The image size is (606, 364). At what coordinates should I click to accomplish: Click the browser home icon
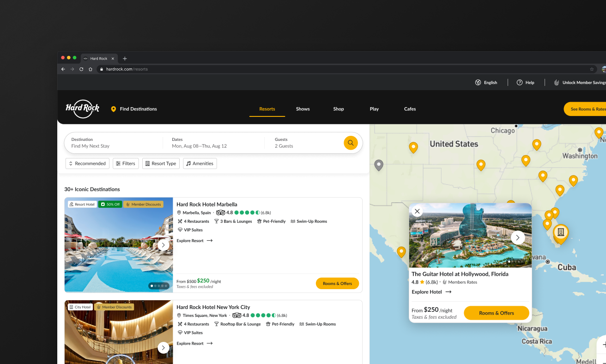[x=91, y=69]
